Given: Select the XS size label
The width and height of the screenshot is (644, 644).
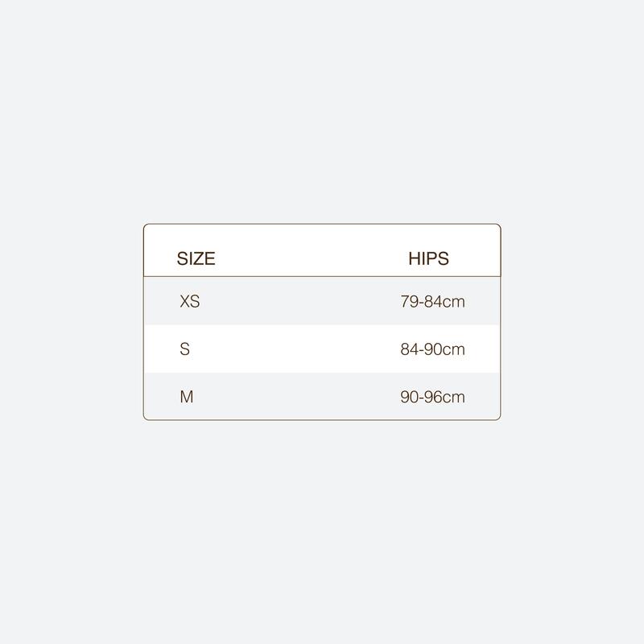Looking at the screenshot, I should (x=190, y=302).
